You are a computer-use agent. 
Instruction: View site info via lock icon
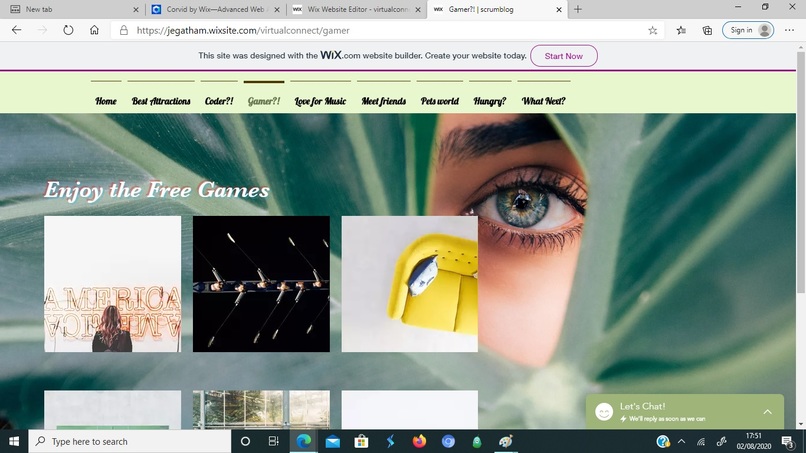pos(124,30)
